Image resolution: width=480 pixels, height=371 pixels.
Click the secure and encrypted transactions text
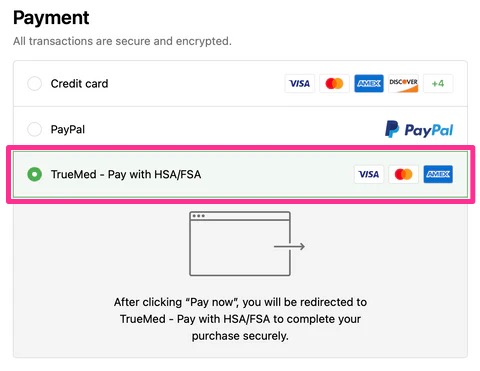pyautogui.click(x=122, y=41)
